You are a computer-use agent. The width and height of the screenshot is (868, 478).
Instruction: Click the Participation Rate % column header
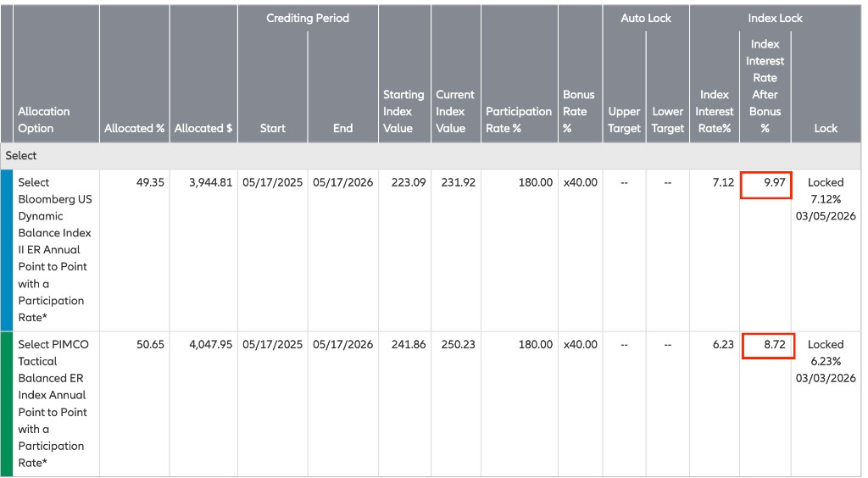tap(518, 119)
